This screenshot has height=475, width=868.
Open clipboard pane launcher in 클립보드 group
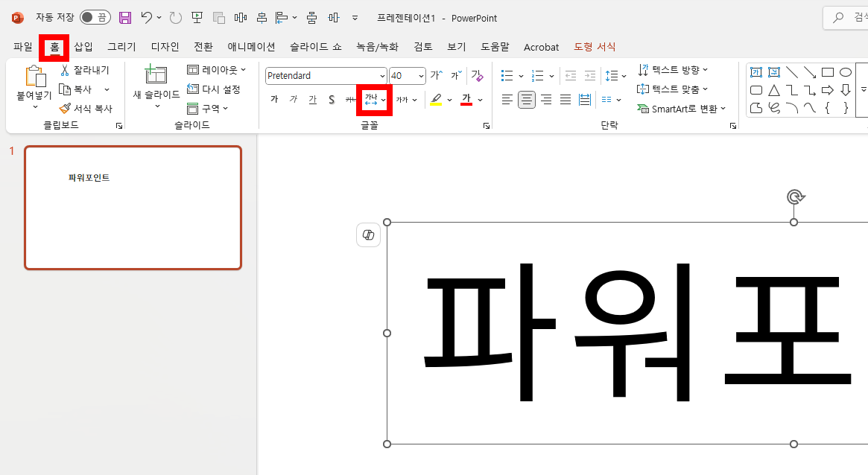coord(119,126)
